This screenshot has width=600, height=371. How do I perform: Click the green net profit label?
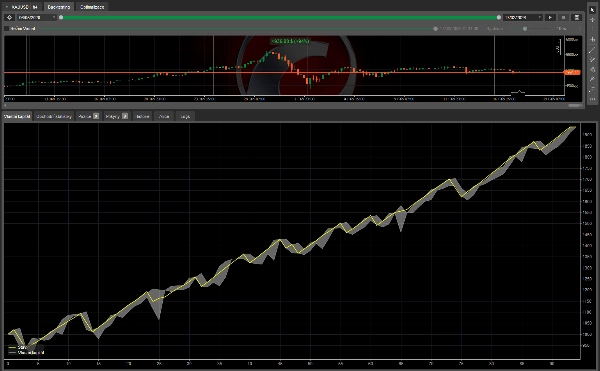290,41
